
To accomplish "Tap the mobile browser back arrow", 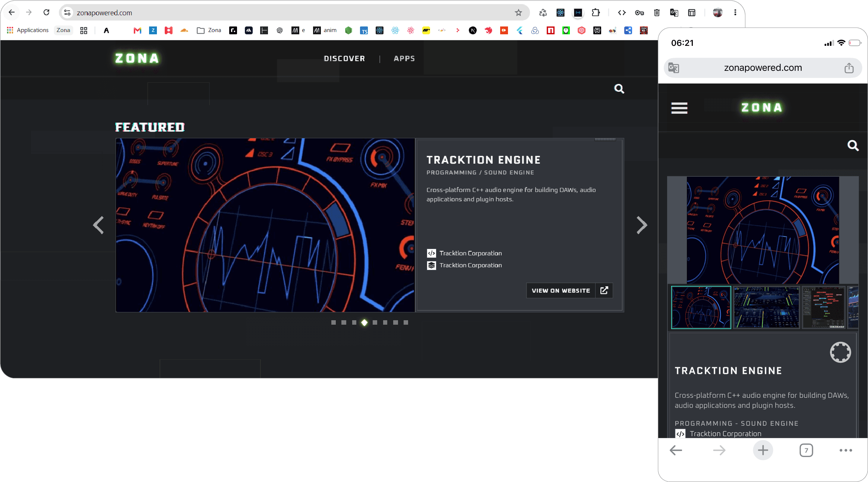I will 676,450.
